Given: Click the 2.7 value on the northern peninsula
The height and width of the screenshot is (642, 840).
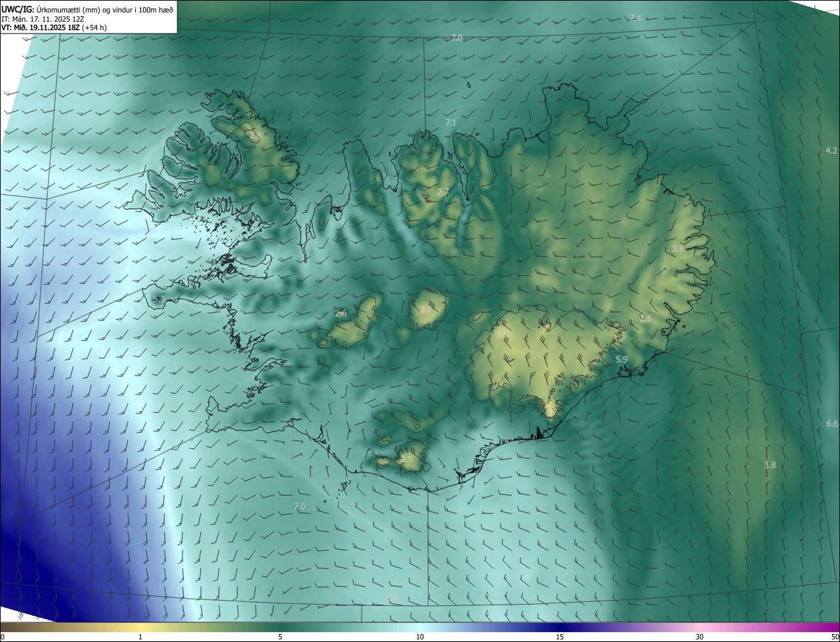Looking at the screenshot, I should (x=442, y=192).
